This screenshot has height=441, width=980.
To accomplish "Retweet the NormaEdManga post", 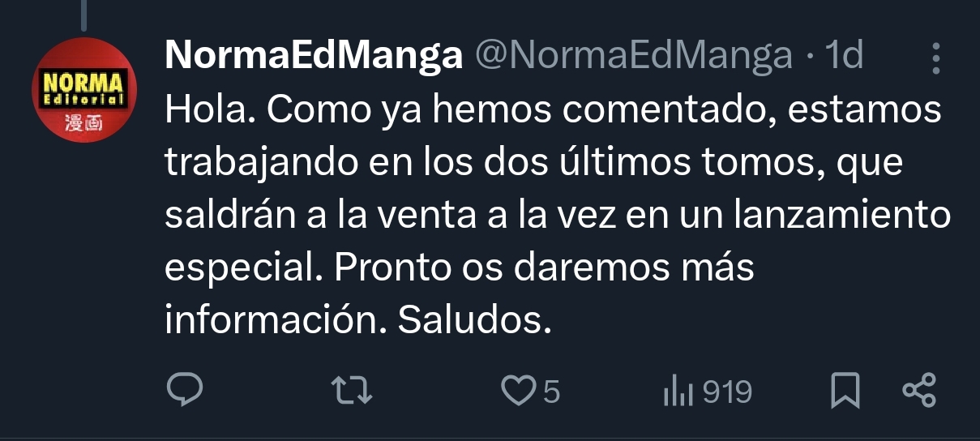I will 354,392.
